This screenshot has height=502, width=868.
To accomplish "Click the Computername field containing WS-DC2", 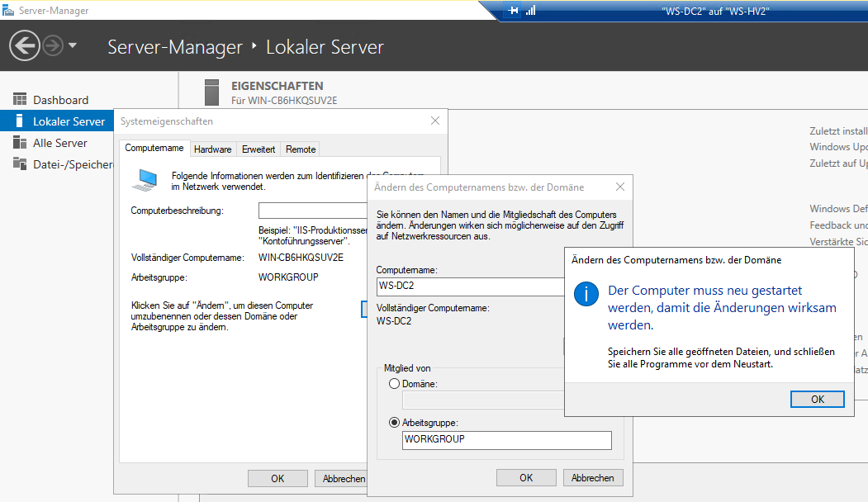I will point(470,287).
